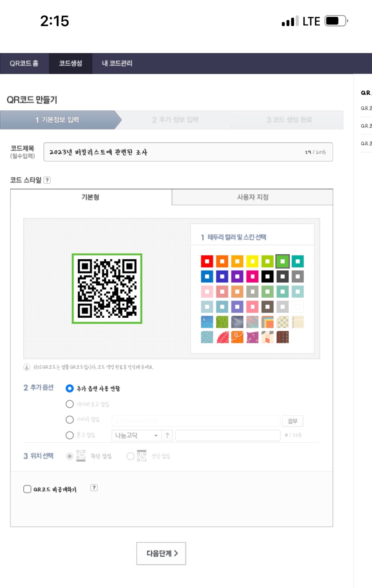Click the text phrase input field
This screenshot has height=588, width=372.
pyautogui.click(x=228, y=435)
